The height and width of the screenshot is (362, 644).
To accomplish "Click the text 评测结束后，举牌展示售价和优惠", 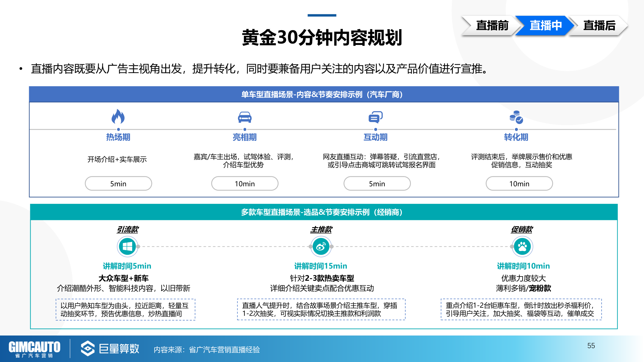I will click(522, 157).
